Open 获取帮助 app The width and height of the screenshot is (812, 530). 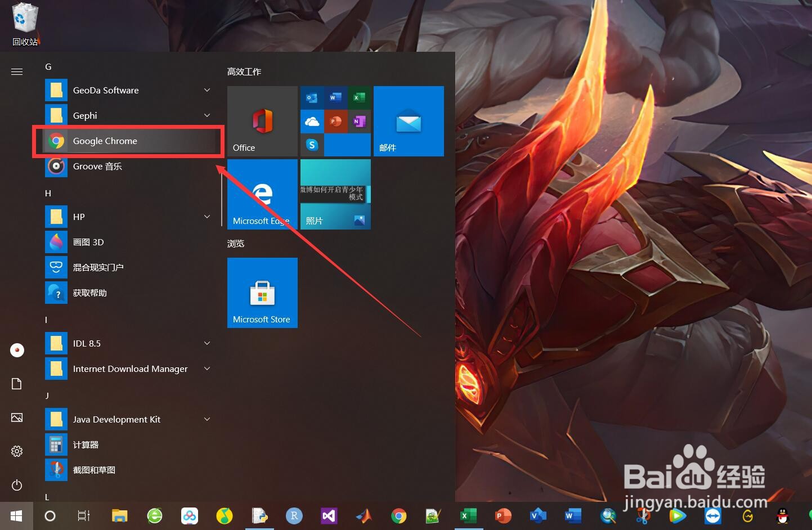tap(129, 293)
